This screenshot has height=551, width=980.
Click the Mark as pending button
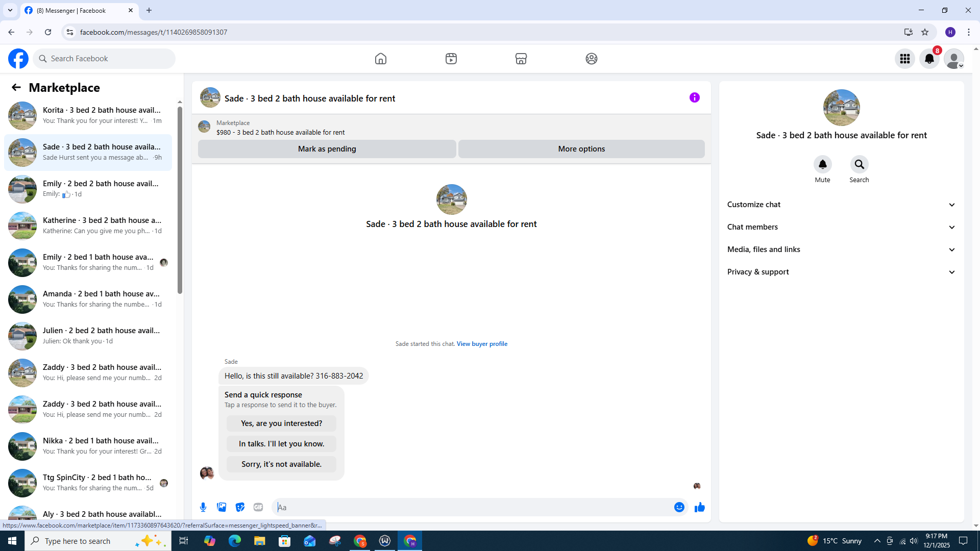coord(327,149)
